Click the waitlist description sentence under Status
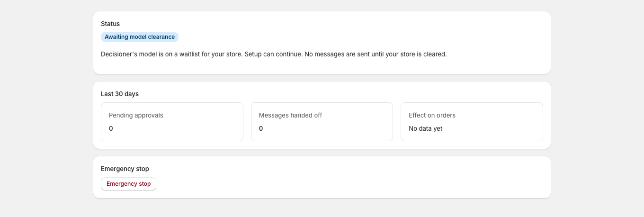The image size is (644, 217). (x=274, y=54)
